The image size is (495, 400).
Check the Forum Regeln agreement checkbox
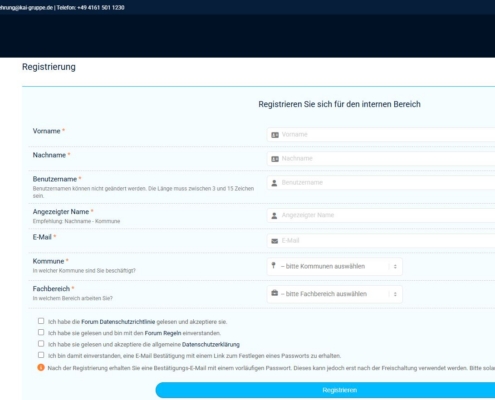pos(41,332)
